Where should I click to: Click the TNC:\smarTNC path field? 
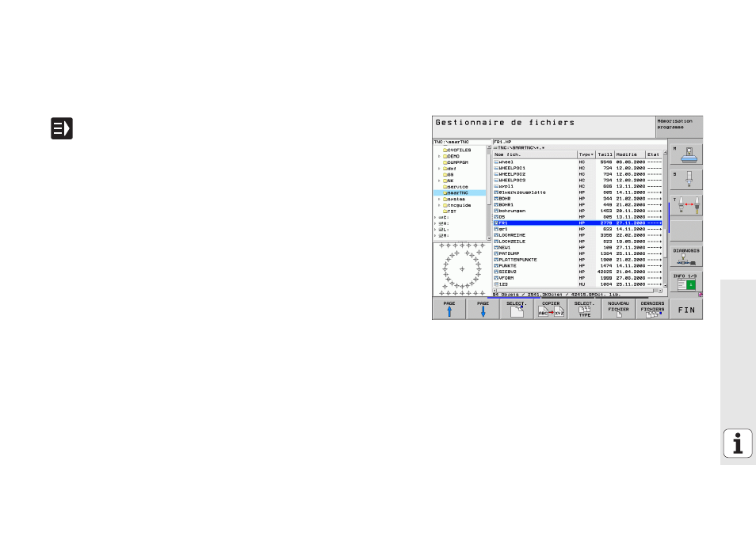tap(462, 143)
